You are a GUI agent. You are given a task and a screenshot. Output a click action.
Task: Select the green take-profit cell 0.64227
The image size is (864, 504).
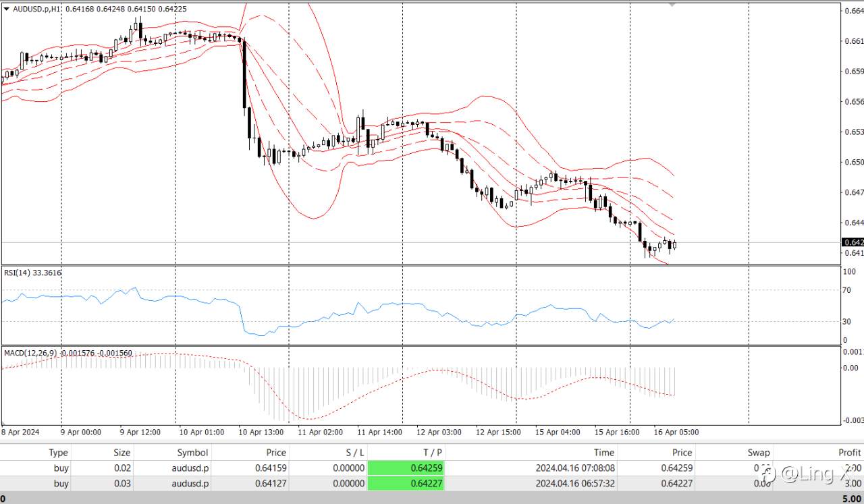click(x=406, y=483)
